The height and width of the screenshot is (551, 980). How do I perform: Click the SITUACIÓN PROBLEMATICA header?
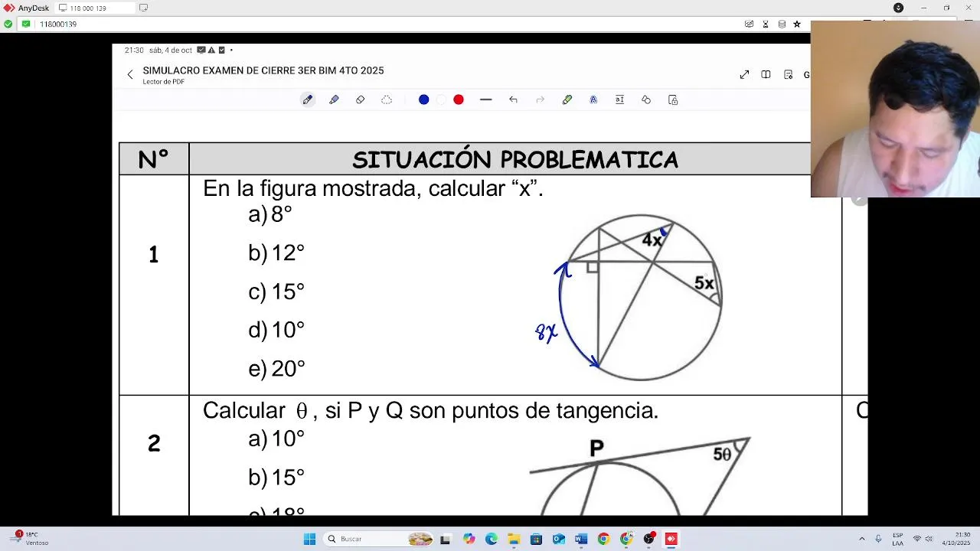[x=515, y=160]
